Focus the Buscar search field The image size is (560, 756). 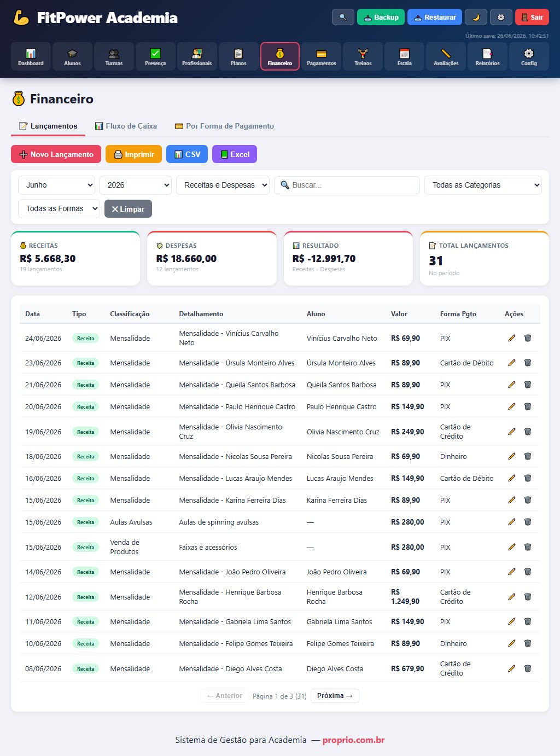tap(347, 185)
